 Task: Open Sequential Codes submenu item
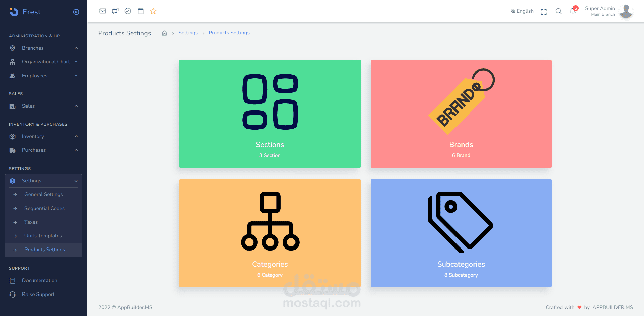coord(44,208)
